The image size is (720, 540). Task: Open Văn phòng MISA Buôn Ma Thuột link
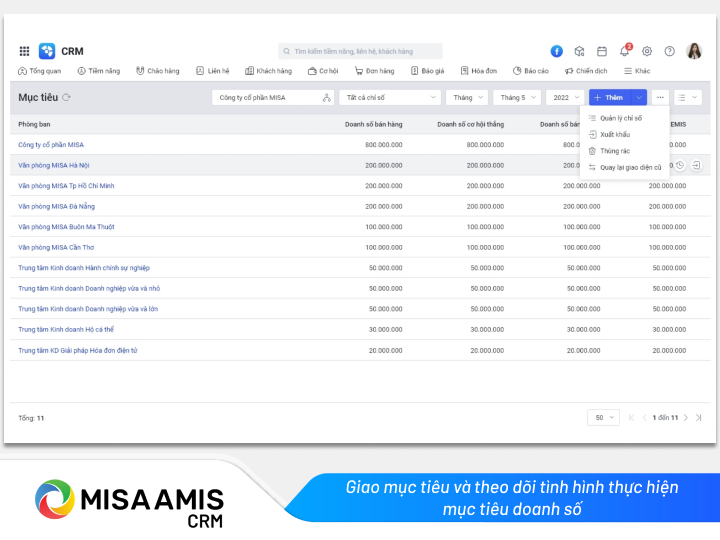coord(66,227)
